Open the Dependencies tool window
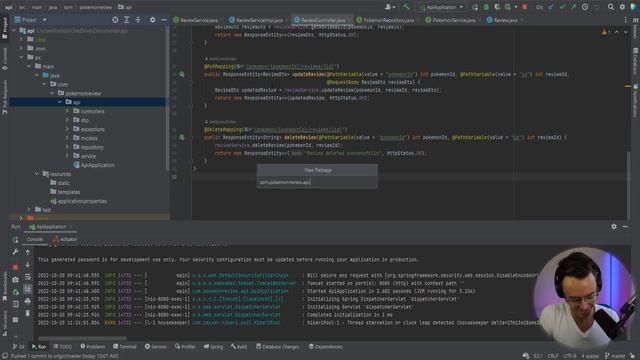The height and width of the screenshot is (360, 640). (325, 347)
